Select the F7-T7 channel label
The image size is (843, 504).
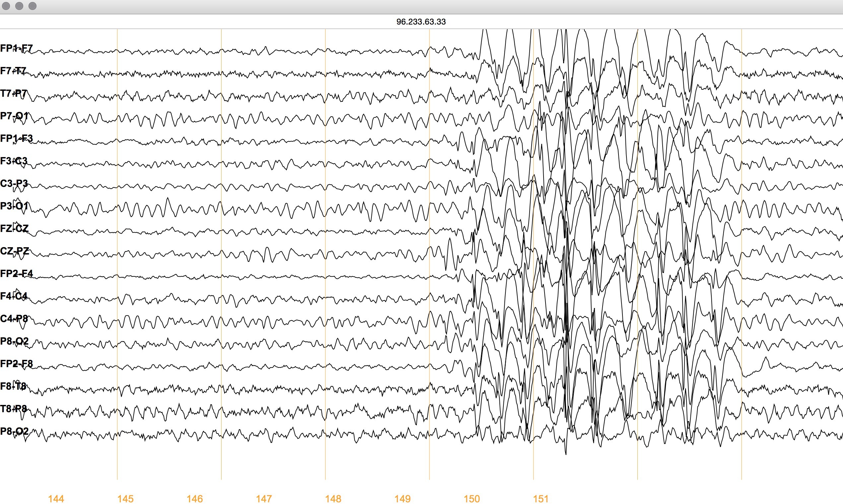pyautogui.click(x=13, y=71)
